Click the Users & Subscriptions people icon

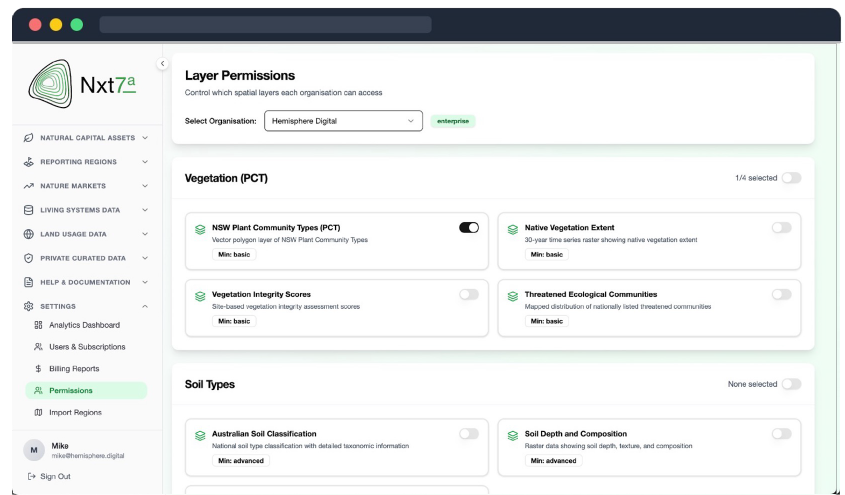point(38,347)
